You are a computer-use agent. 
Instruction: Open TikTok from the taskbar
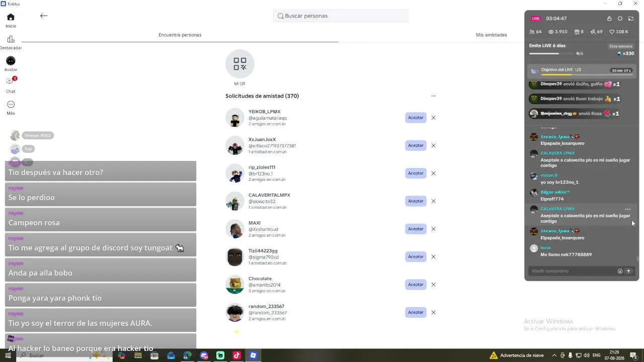click(236, 355)
